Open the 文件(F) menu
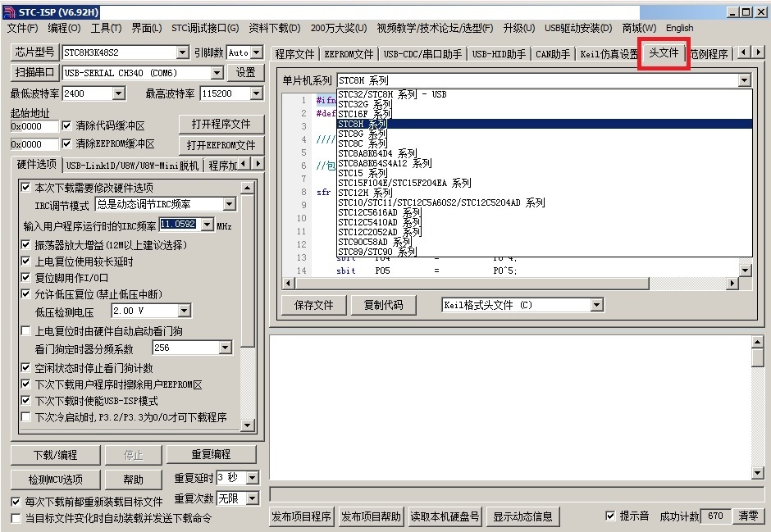 click(x=23, y=28)
